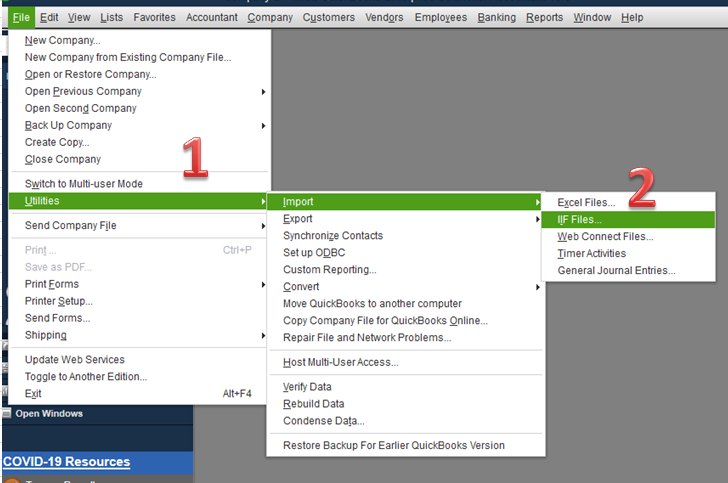Select Switch to Multi-user Mode
Image resolution: width=728 pixels, height=483 pixels.
(139, 184)
